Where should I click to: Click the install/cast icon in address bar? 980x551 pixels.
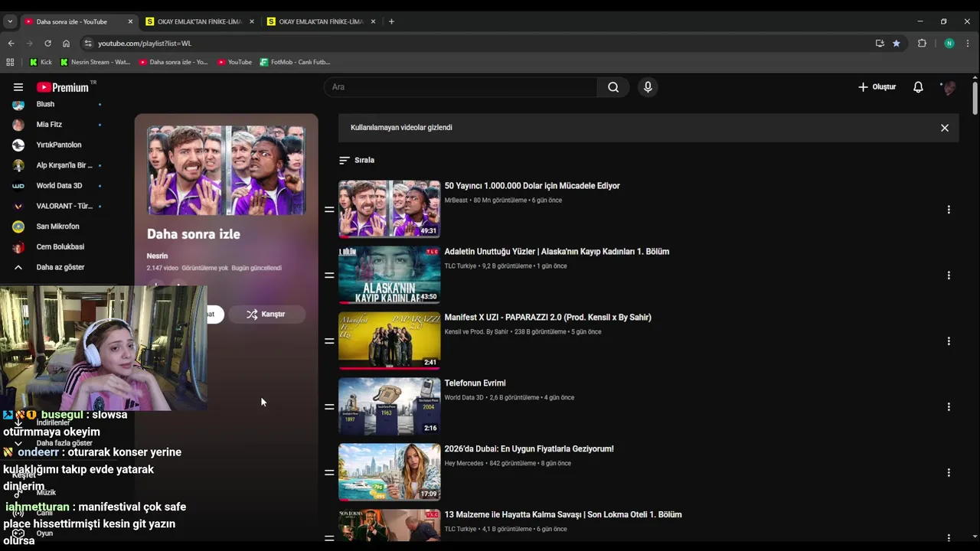880,44
